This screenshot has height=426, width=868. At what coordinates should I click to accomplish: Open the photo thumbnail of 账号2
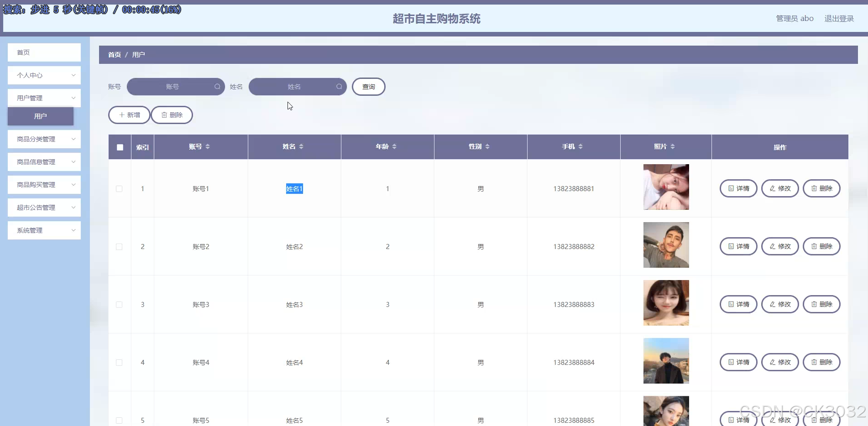click(x=666, y=245)
